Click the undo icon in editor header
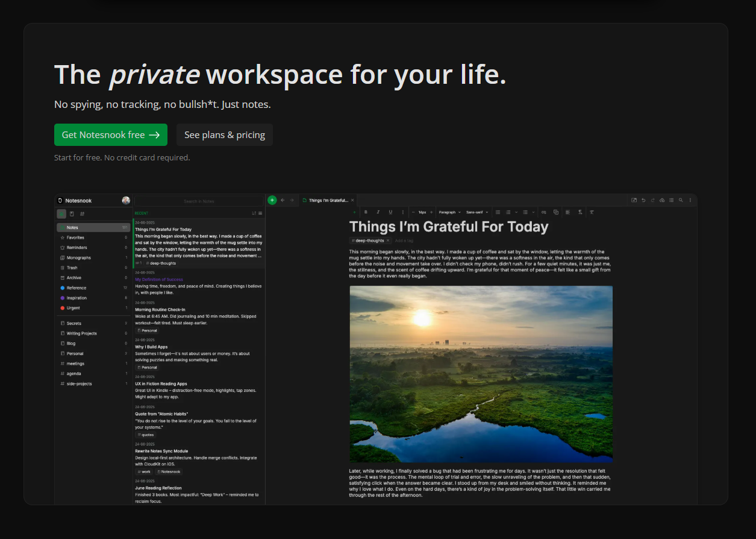 coord(643,200)
